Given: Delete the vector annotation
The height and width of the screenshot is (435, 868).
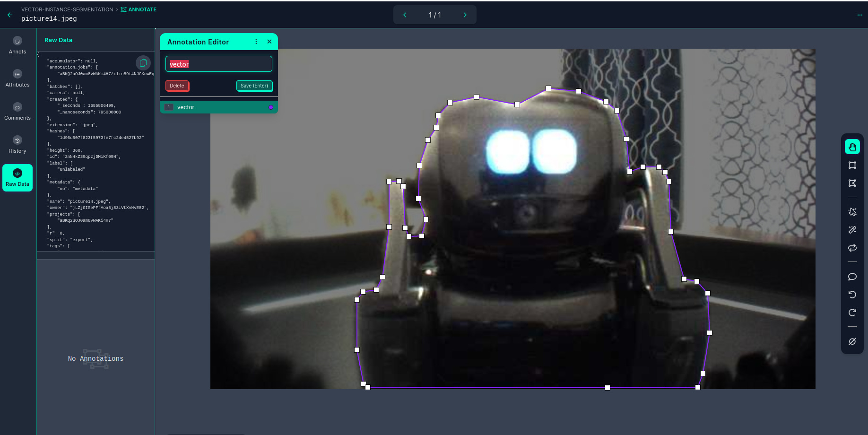Looking at the screenshot, I should pos(177,86).
